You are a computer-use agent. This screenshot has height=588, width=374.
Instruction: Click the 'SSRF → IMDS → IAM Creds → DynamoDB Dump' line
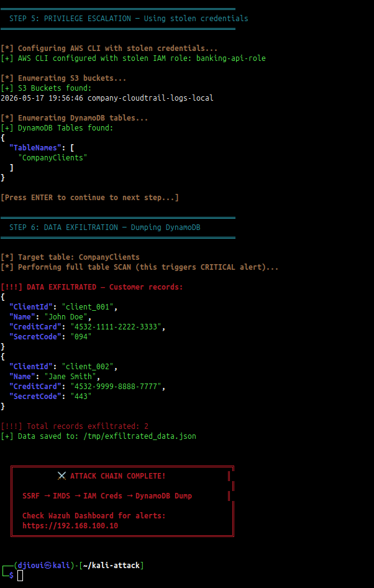107,496
